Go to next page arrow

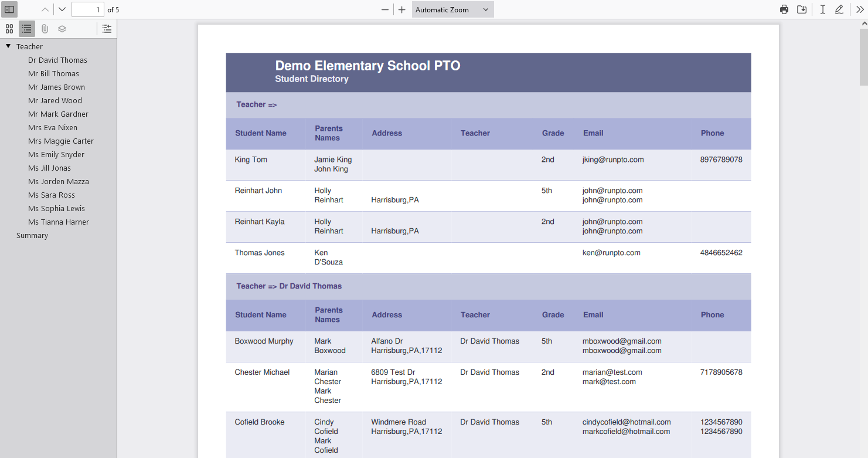point(62,9)
